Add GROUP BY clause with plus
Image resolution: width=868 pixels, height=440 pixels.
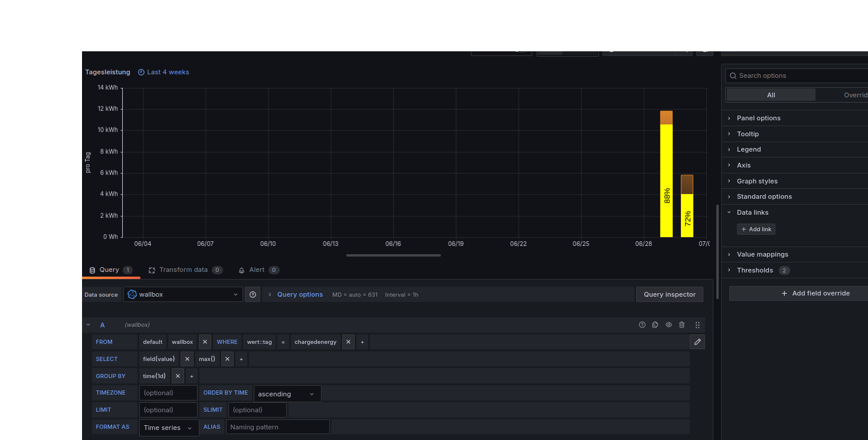point(192,376)
